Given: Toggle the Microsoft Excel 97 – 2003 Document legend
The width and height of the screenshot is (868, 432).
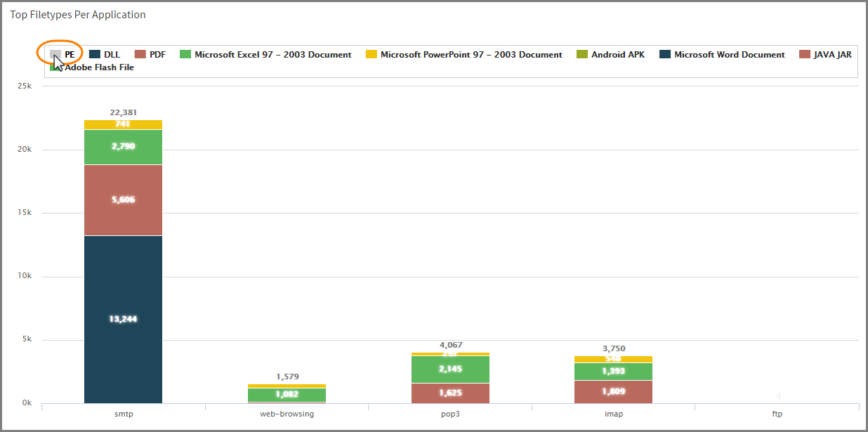Looking at the screenshot, I should [272, 54].
